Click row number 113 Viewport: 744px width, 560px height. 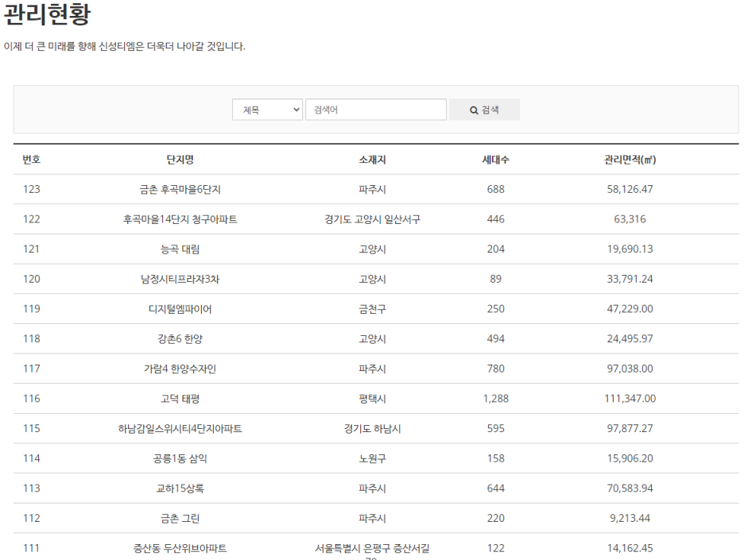click(x=31, y=488)
